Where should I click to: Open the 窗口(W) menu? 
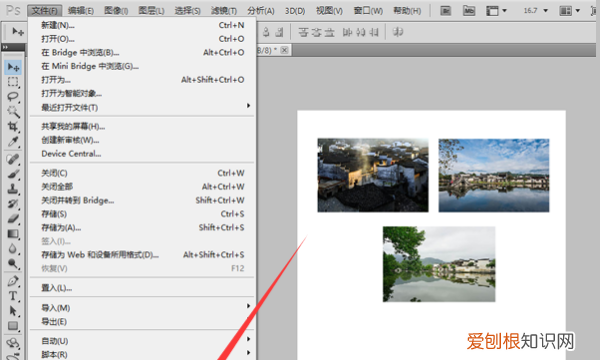(368, 11)
